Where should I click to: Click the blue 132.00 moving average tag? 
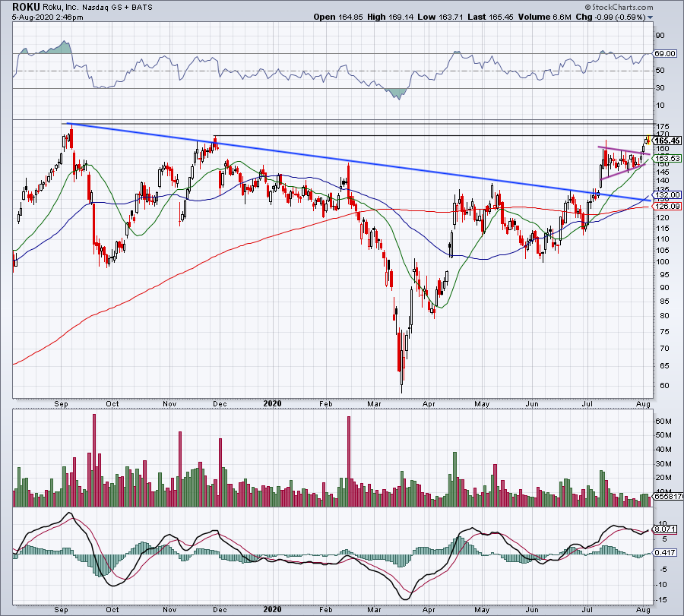(x=667, y=195)
